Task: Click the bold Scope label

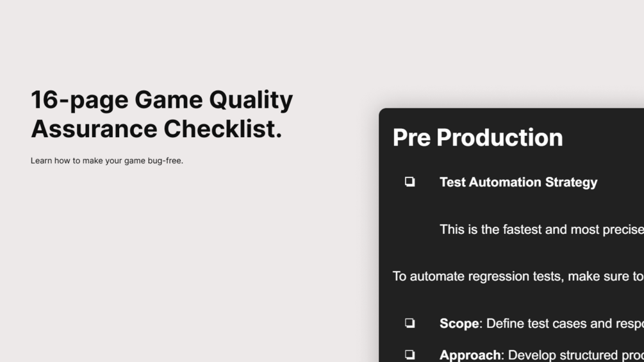Action: (x=459, y=324)
